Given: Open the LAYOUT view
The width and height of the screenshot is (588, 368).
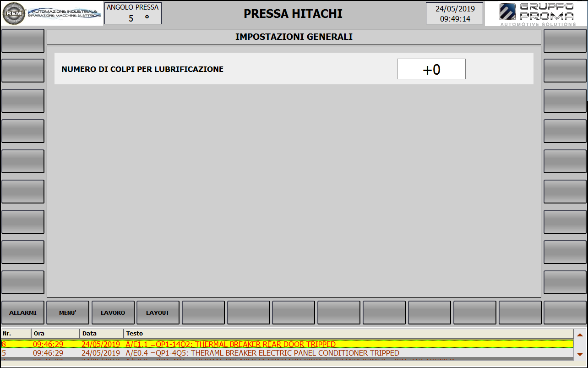Looking at the screenshot, I should pos(158,313).
